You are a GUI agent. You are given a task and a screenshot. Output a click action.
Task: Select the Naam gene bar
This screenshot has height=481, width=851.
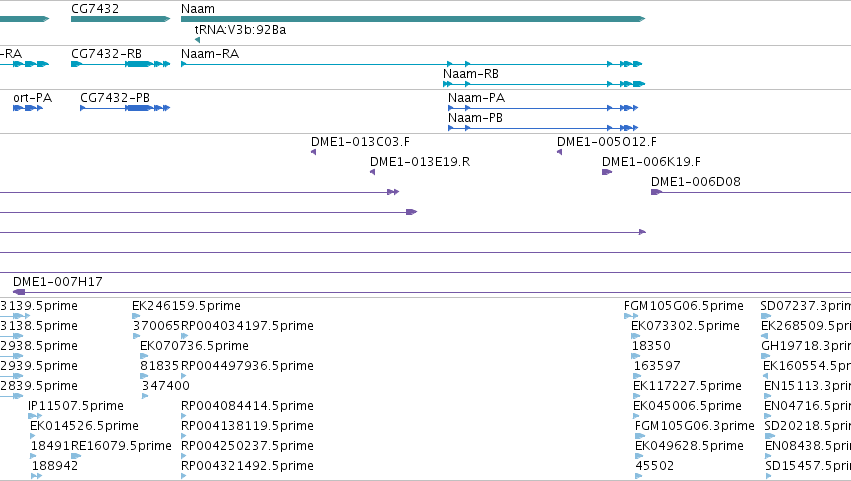click(x=413, y=19)
